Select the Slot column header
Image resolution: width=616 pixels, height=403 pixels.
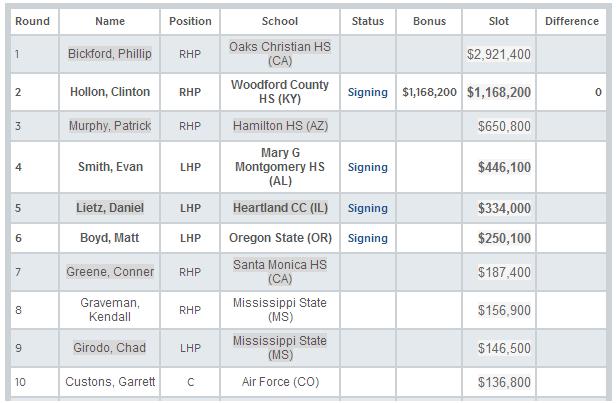click(499, 21)
